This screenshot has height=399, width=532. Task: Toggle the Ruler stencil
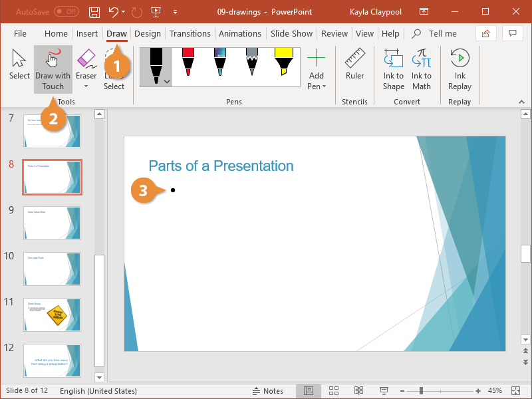354,65
